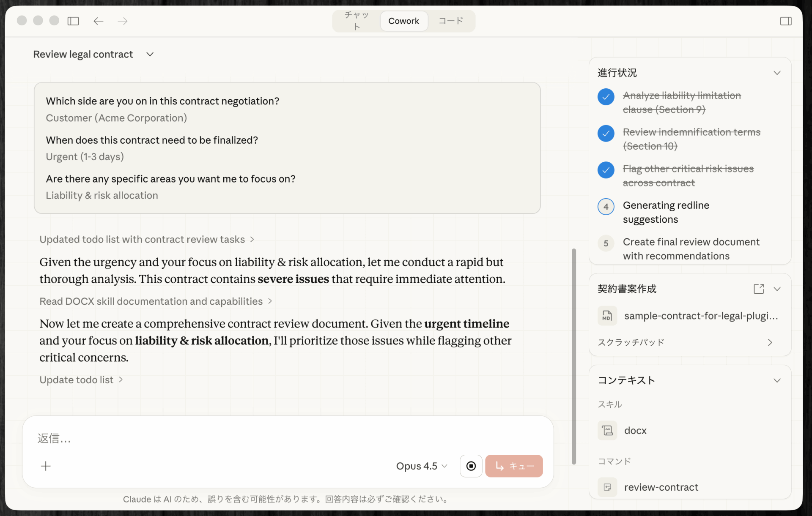Toggle the sidebar panel icon top-left

click(73, 21)
